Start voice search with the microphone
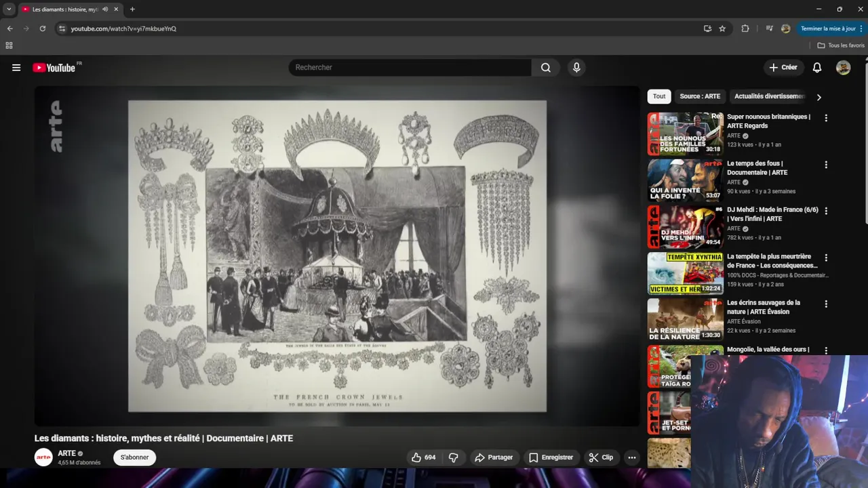This screenshot has height=488, width=868. [576, 67]
